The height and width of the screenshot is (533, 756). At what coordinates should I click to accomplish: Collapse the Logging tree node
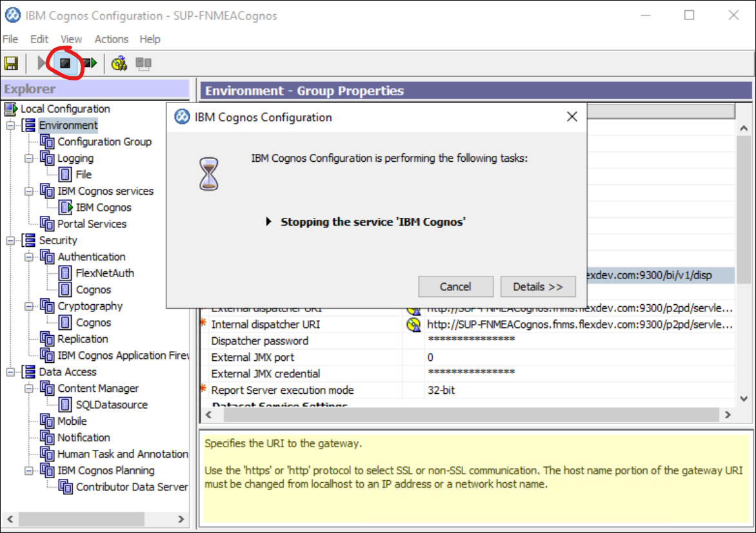(29, 158)
